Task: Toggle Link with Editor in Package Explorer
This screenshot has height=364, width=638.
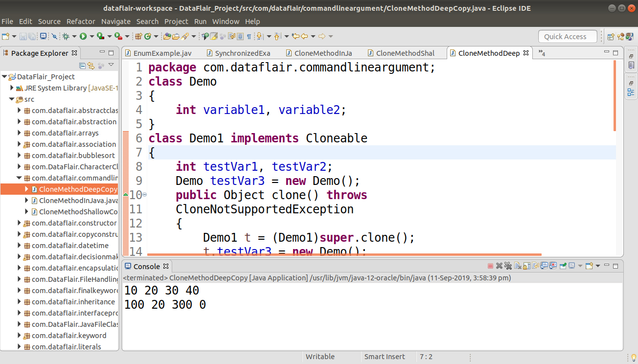Action: point(91,65)
